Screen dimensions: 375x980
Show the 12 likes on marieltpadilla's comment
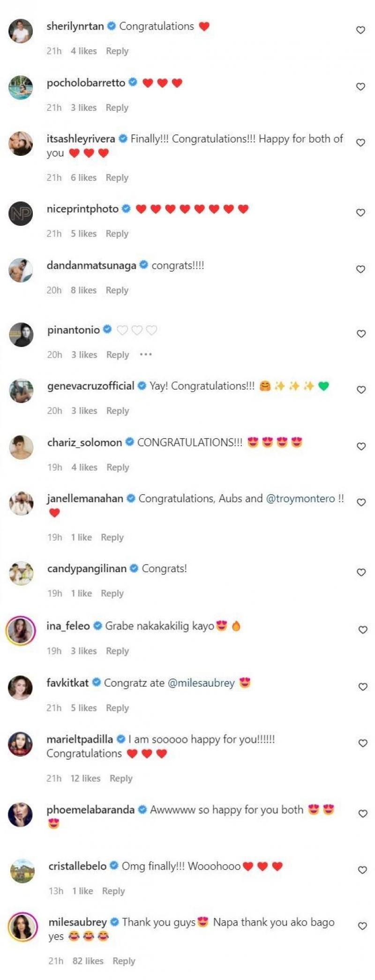point(85,778)
